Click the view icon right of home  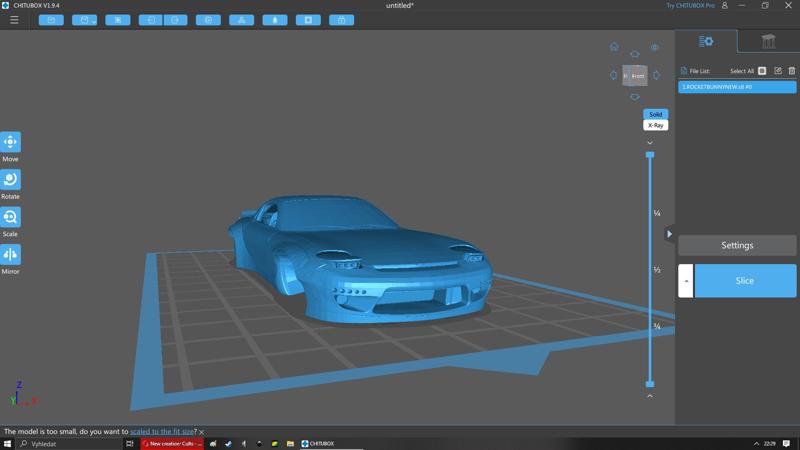tap(655, 47)
